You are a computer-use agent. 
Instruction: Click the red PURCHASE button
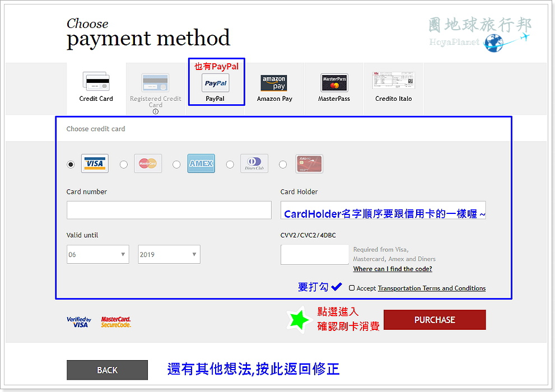point(435,320)
